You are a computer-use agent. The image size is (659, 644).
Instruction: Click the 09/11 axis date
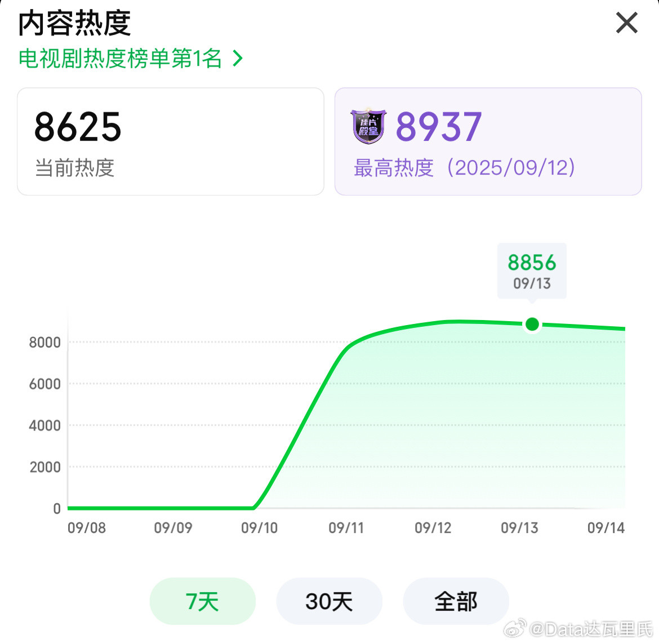[x=346, y=528]
